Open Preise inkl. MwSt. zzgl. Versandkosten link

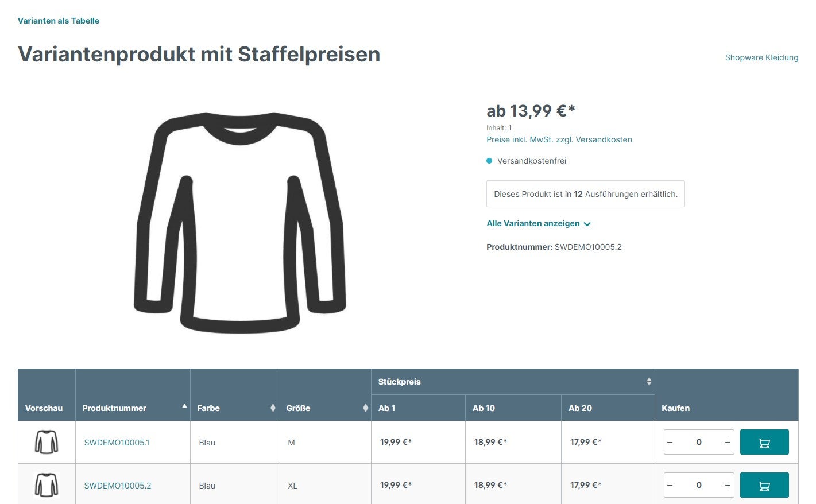coord(559,139)
